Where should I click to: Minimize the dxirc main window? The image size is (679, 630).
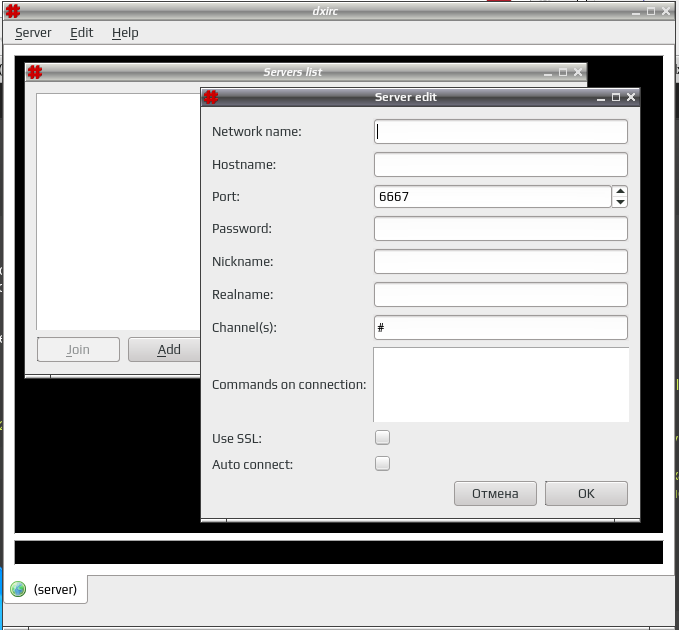(636, 12)
